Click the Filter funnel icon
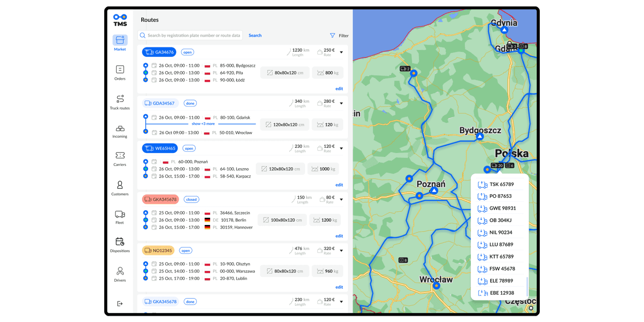 tap(332, 35)
